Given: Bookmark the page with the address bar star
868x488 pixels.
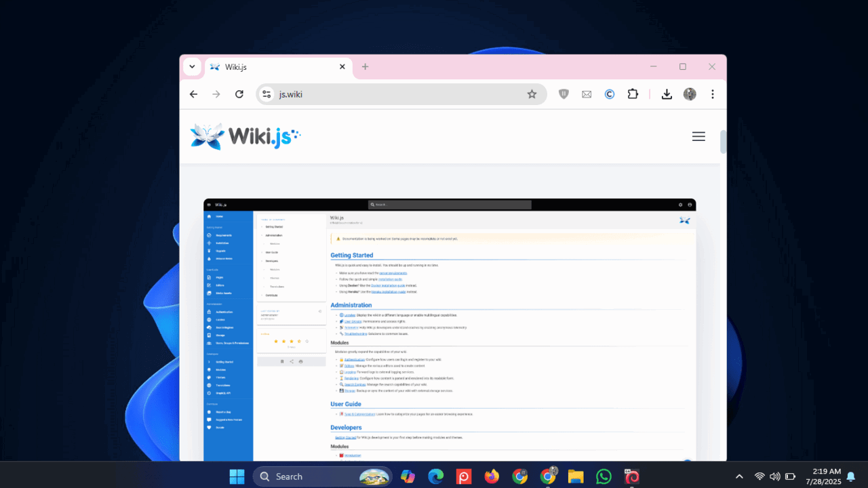Looking at the screenshot, I should pos(532,94).
